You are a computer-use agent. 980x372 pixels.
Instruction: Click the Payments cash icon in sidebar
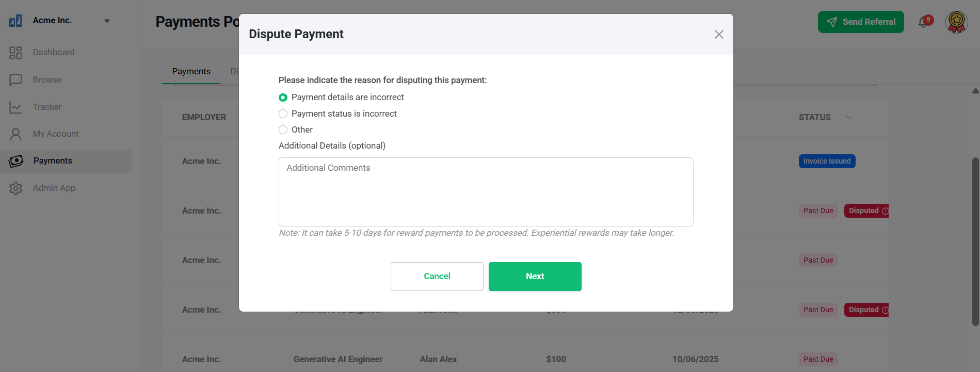point(16,161)
